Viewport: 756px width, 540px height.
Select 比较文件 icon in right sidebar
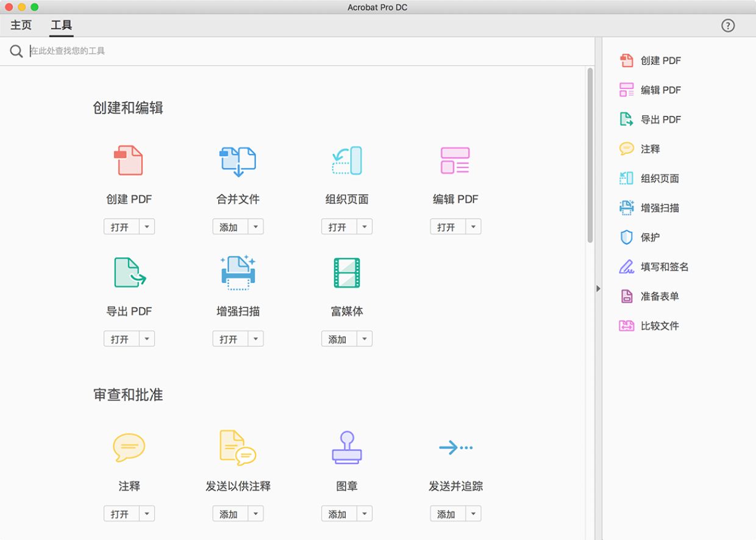tap(626, 326)
